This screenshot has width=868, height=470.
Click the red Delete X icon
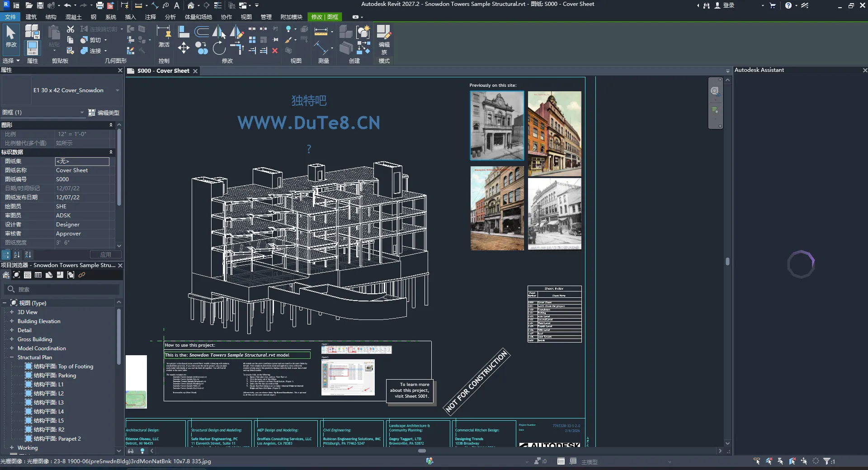click(275, 51)
